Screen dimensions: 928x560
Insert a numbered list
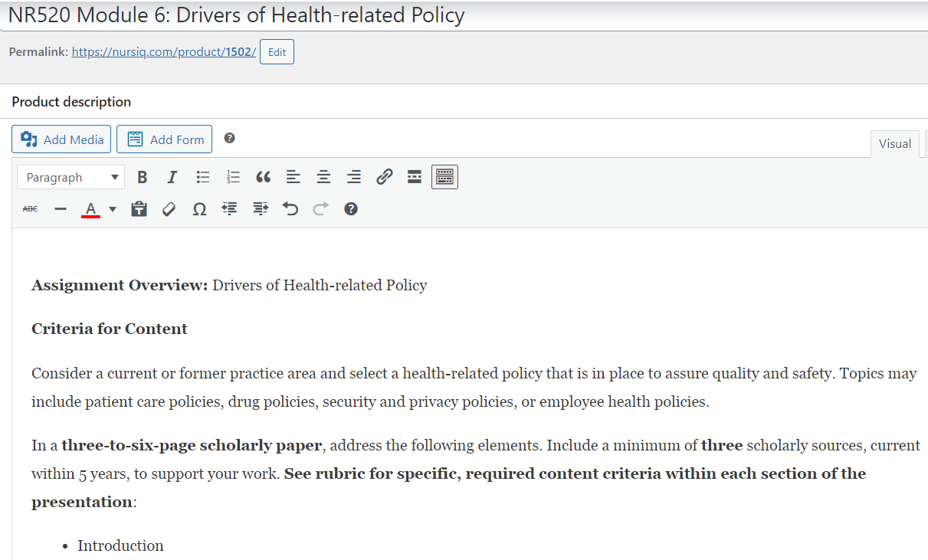pos(234,178)
